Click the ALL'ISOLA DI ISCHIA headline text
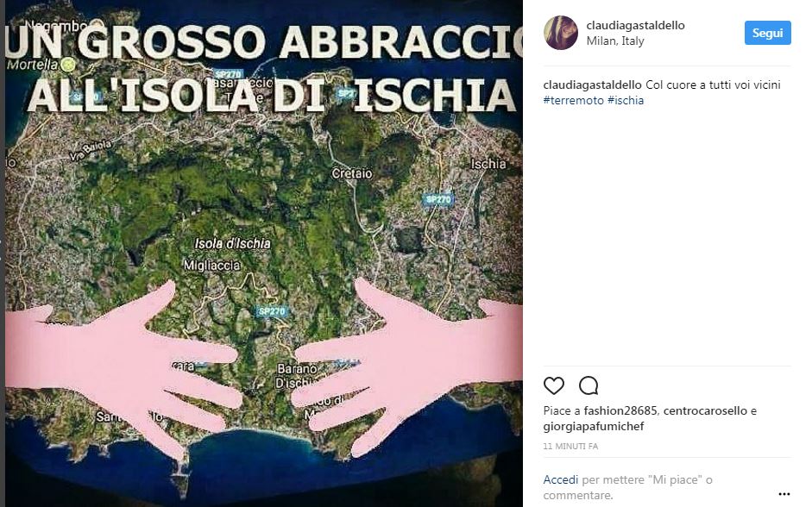 pyautogui.click(x=272, y=96)
